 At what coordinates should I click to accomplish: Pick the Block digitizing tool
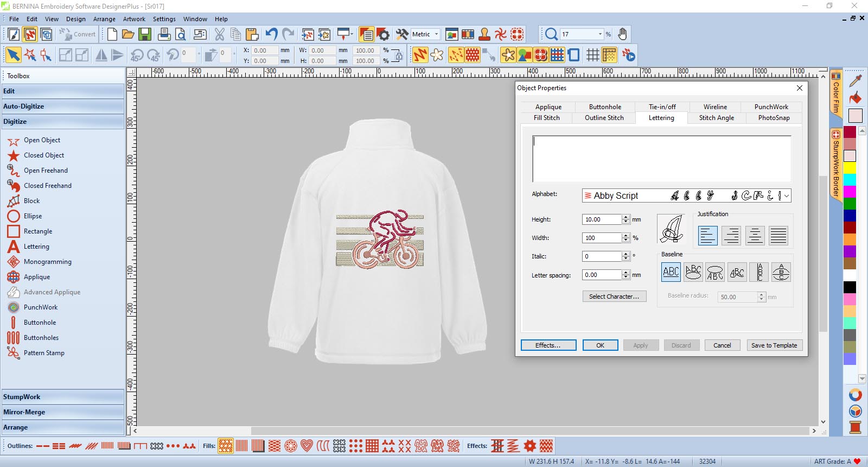24,201
